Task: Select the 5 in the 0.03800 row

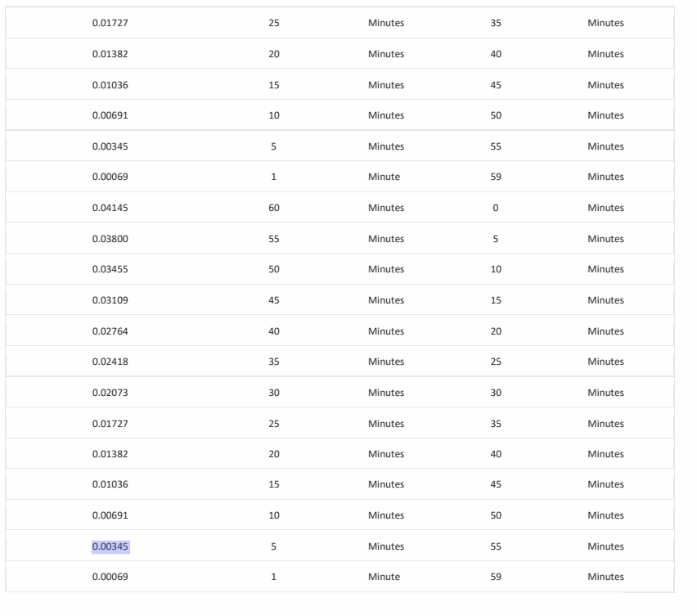Action: click(x=496, y=239)
